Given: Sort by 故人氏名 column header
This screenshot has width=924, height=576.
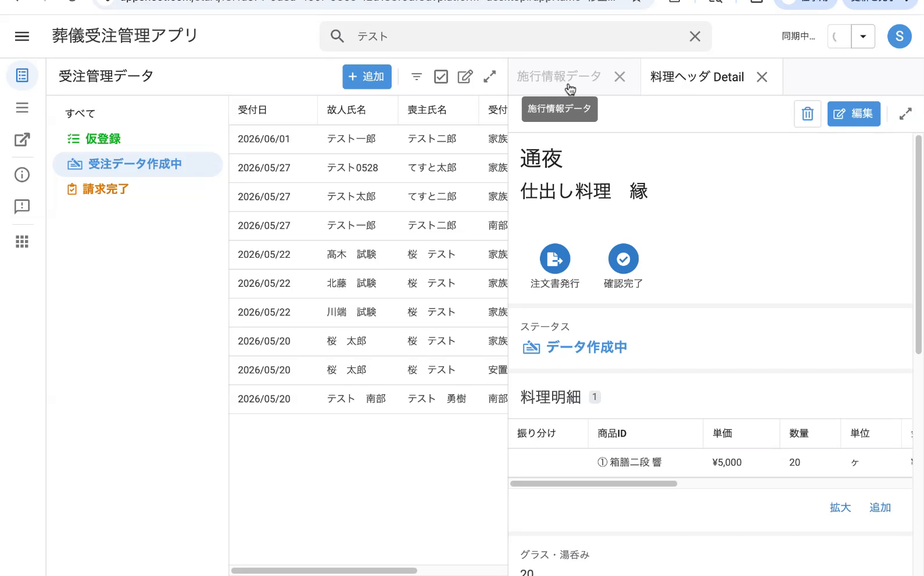Looking at the screenshot, I should pyautogui.click(x=346, y=110).
